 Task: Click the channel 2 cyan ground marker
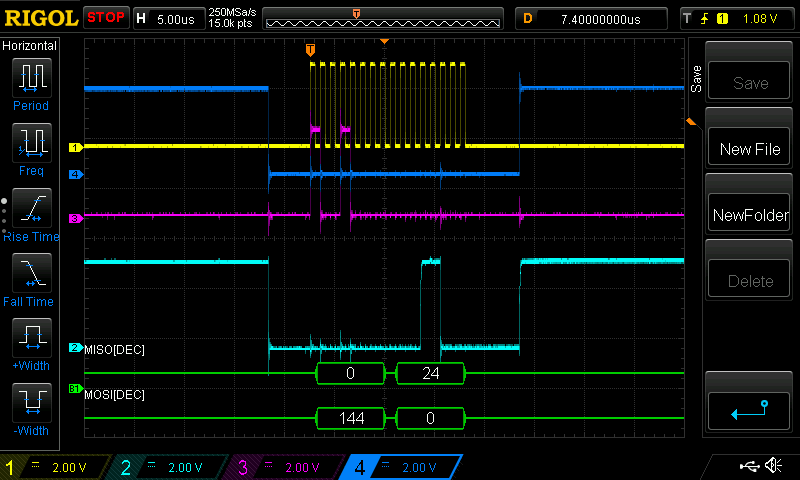click(x=76, y=348)
